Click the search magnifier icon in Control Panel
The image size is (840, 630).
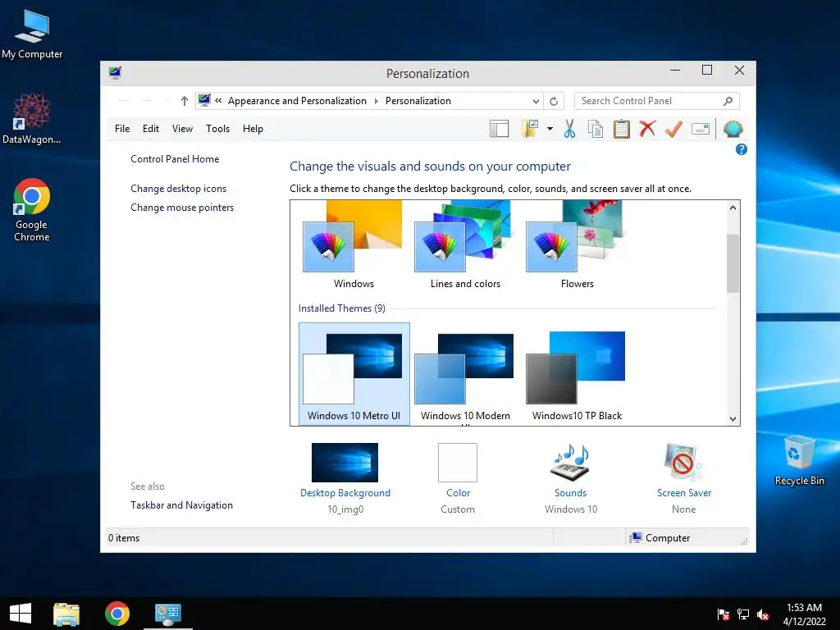728,101
